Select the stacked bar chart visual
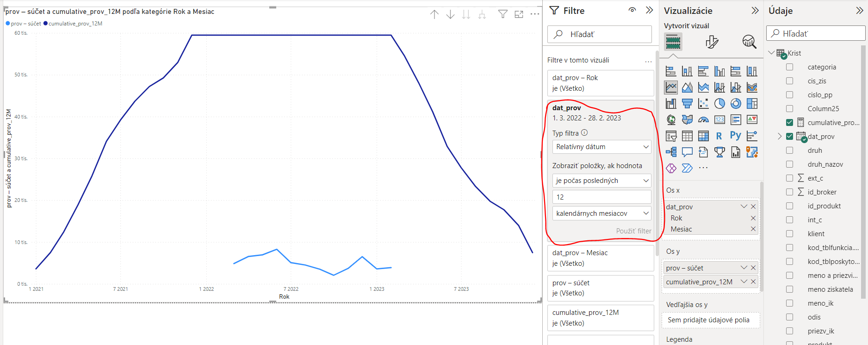The image size is (868, 345). (671, 71)
